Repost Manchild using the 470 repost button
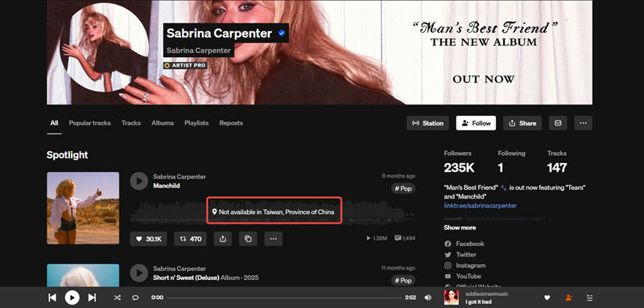 pos(190,239)
